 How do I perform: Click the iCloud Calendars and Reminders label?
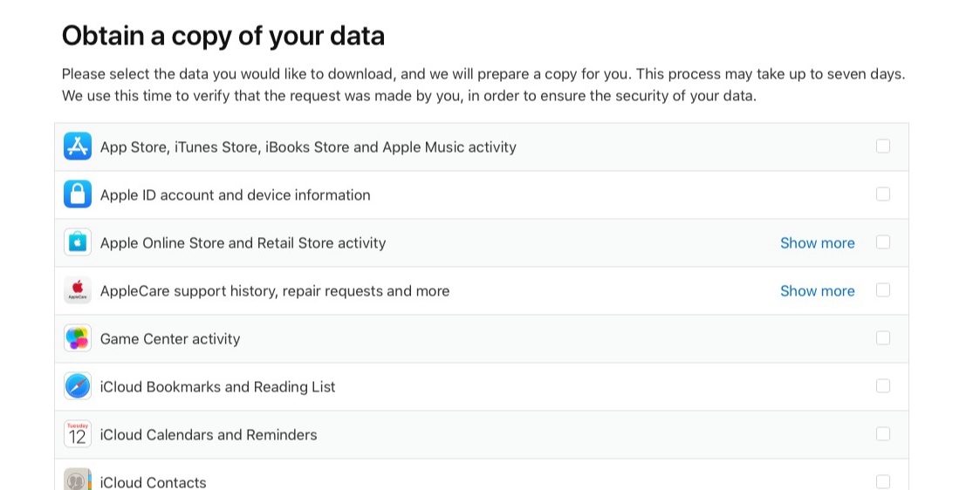pos(209,435)
